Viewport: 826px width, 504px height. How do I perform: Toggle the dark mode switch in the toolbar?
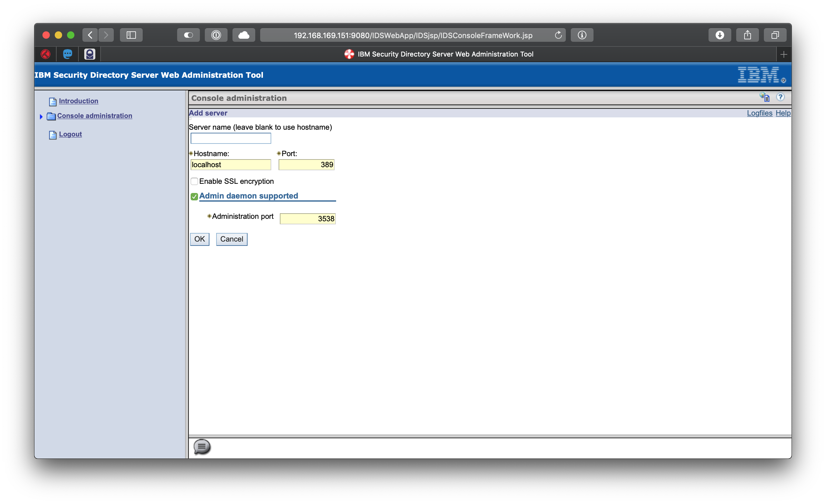tap(188, 35)
